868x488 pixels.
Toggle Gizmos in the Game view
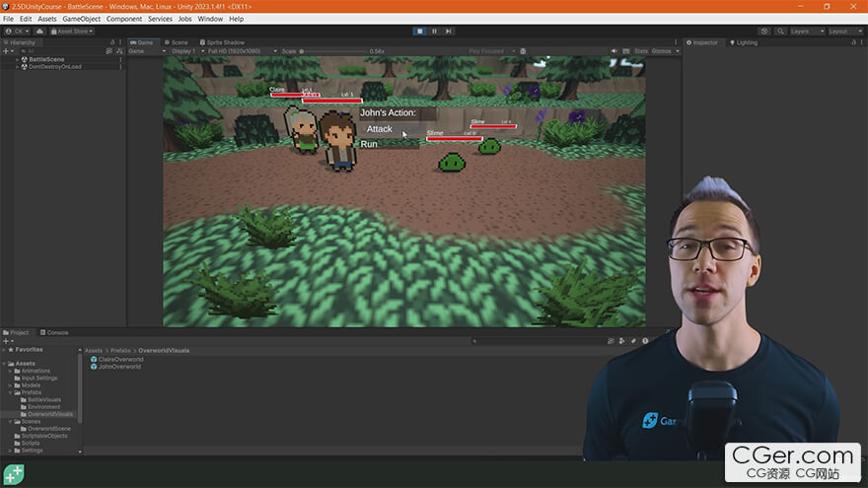661,51
